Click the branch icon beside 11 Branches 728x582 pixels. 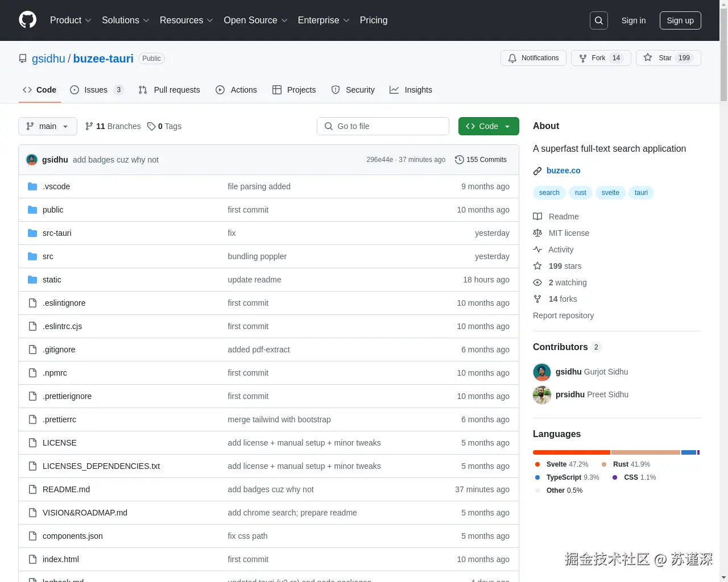(89, 126)
